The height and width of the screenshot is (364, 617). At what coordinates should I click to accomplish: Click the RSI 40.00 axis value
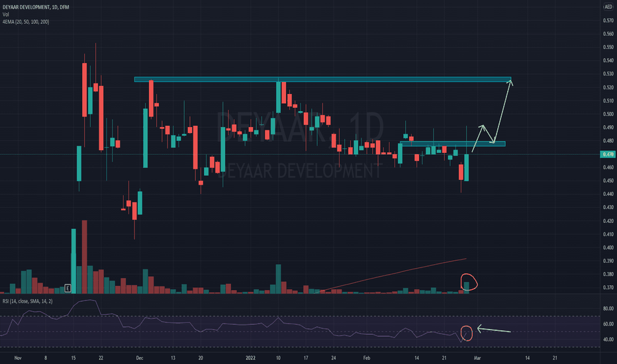click(608, 340)
